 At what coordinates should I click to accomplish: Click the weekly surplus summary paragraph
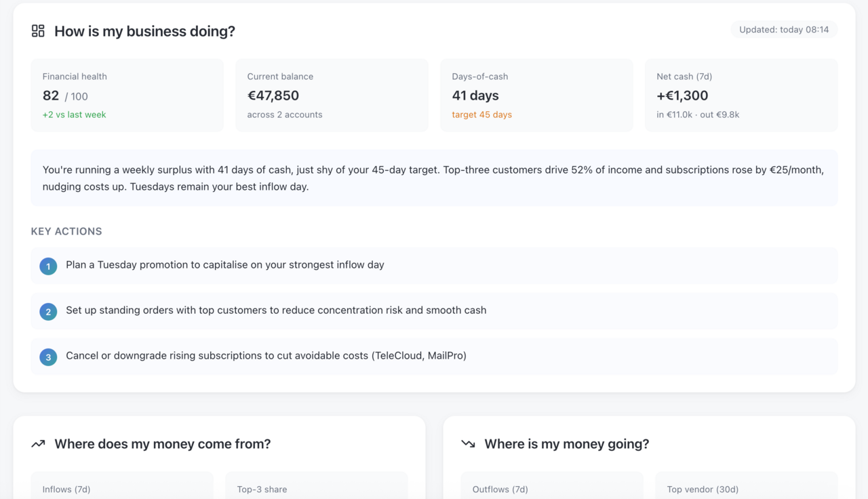[434, 178]
